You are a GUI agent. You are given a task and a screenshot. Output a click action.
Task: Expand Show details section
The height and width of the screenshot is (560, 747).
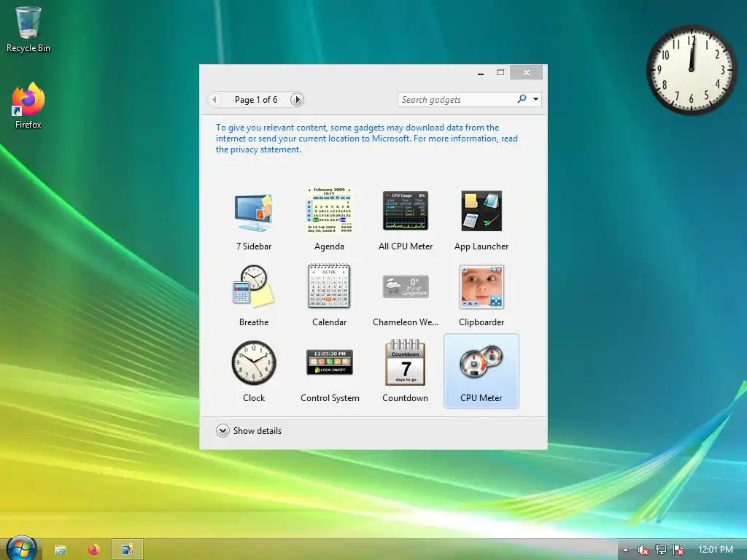pos(249,430)
